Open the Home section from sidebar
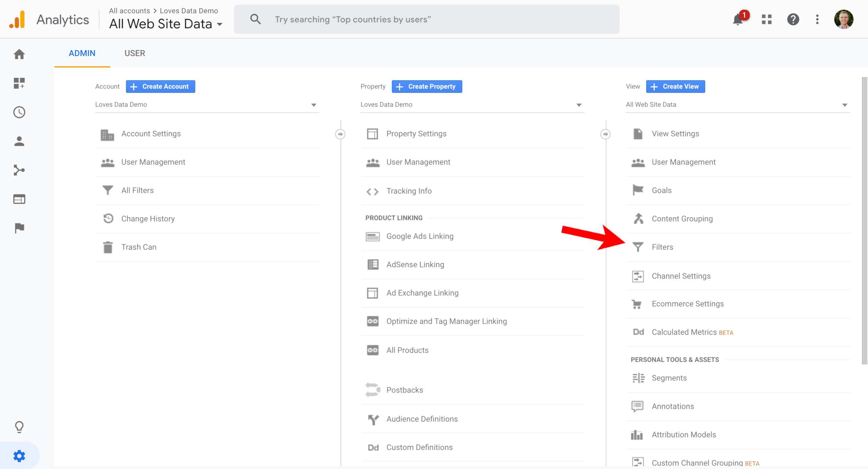The width and height of the screenshot is (868, 469). click(19, 54)
